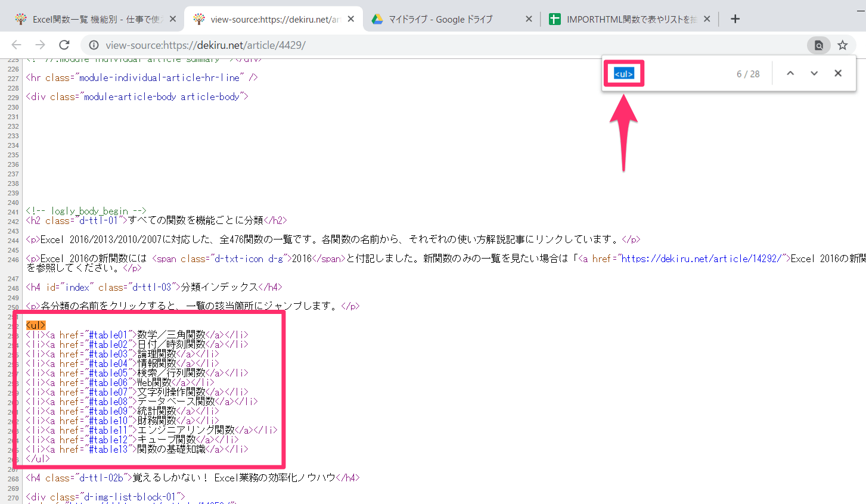This screenshot has width=866, height=504.
Task: Bookmark this page with the star icon
Action: tap(843, 45)
